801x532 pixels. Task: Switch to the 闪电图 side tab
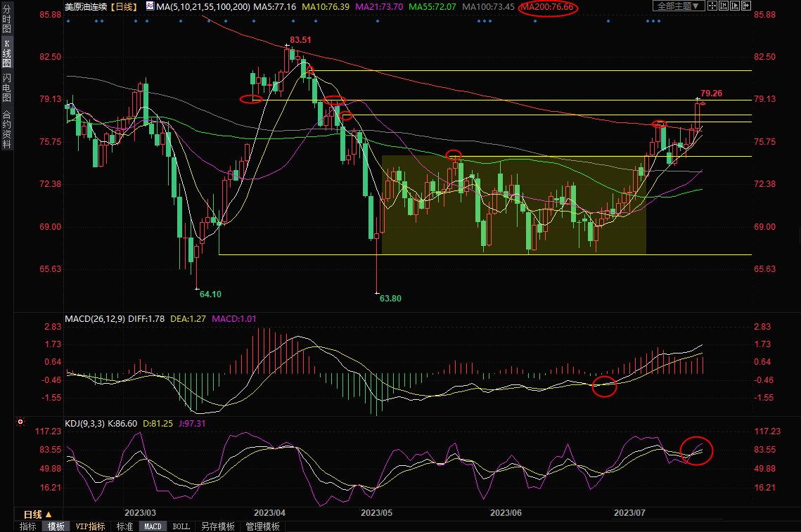coord(7,86)
